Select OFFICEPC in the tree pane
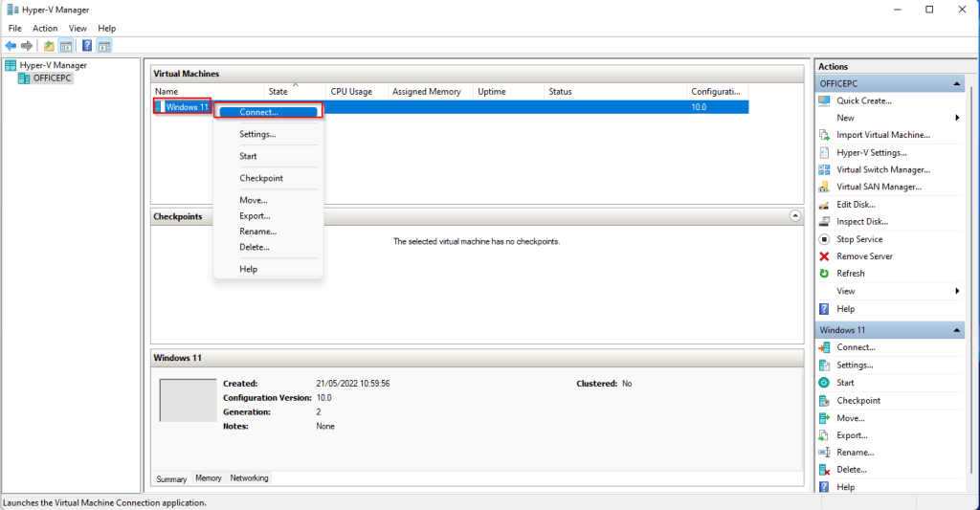This screenshot has width=980, height=510. 52,78
